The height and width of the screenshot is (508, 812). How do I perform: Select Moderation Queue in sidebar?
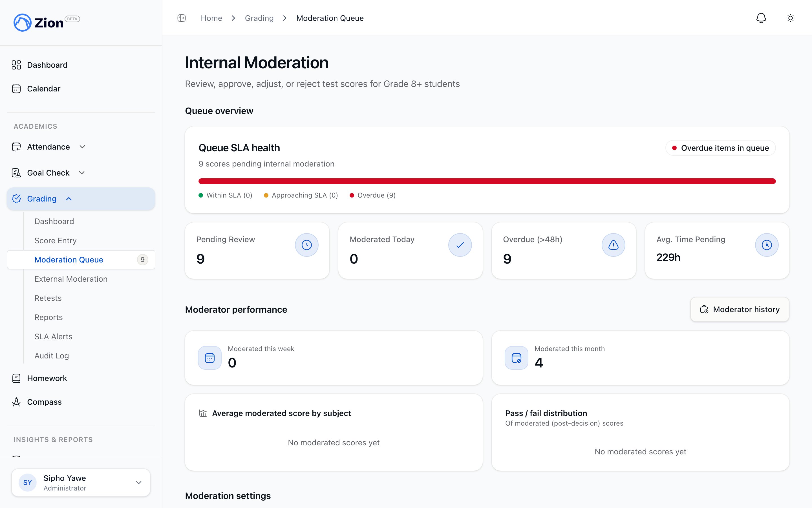coord(81,260)
